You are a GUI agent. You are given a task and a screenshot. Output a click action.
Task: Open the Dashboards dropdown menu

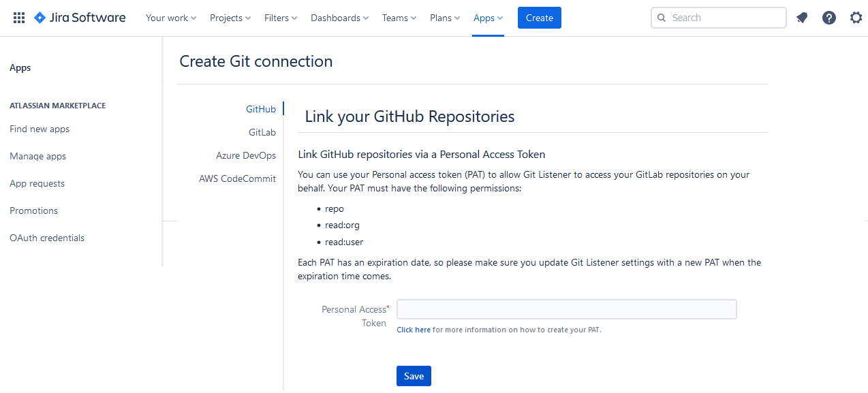tap(339, 18)
